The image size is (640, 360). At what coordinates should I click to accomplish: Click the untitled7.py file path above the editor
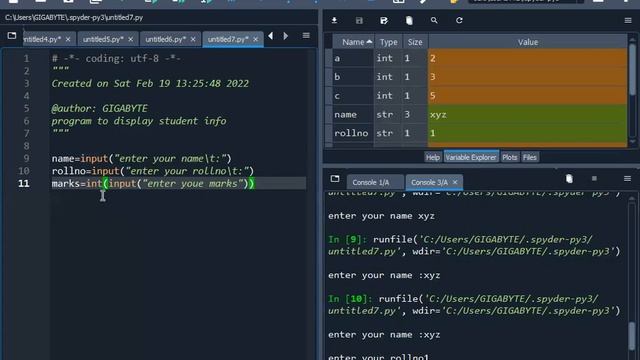[x=74, y=18]
